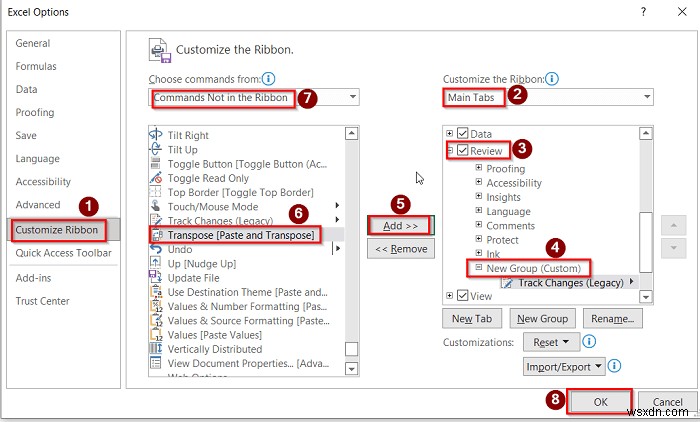Expand the View tab node
The height and width of the screenshot is (422, 700).
[450, 295]
